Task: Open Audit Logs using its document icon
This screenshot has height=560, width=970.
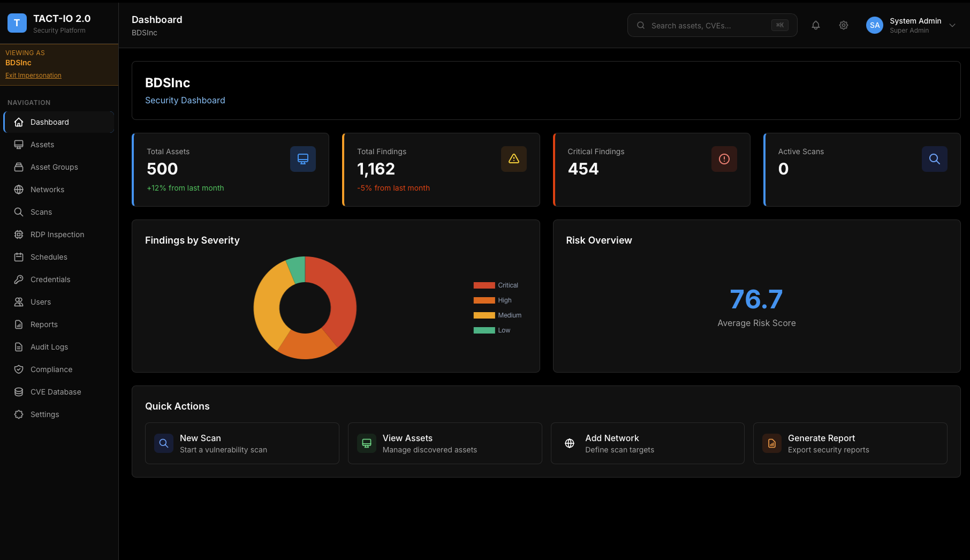Action: point(19,346)
